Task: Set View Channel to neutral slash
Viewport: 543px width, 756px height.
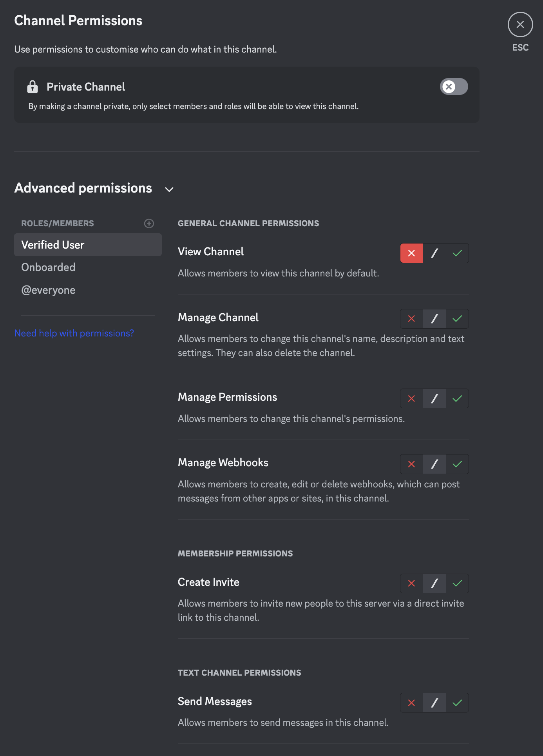Action: 434,253
